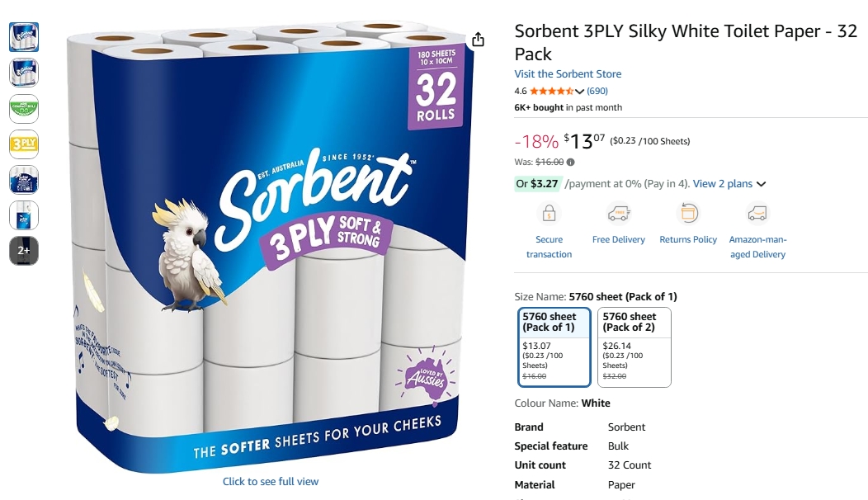Expand the rating breakdown chevron
This screenshot has width=868, height=500.
579,92
